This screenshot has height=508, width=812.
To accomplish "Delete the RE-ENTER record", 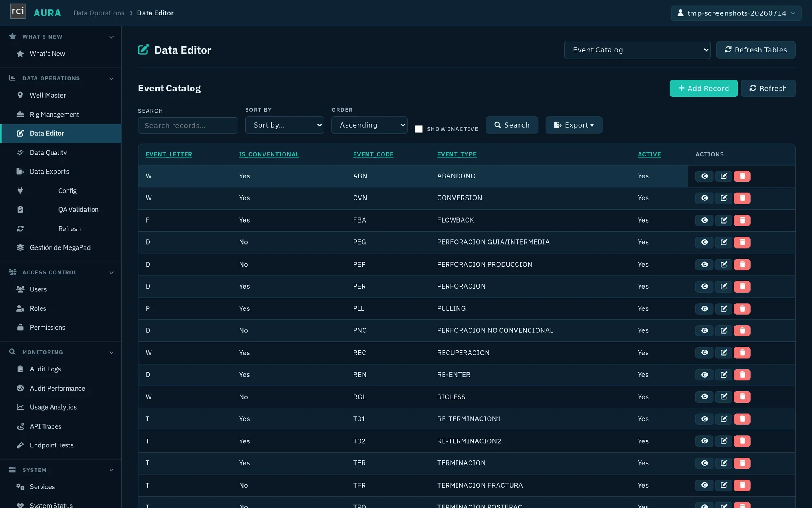I will click(x=742, y=375).
